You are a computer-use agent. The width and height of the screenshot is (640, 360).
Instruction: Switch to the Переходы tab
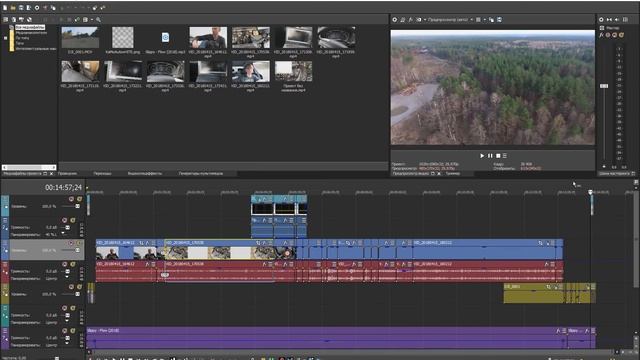[x=102, y=173]
